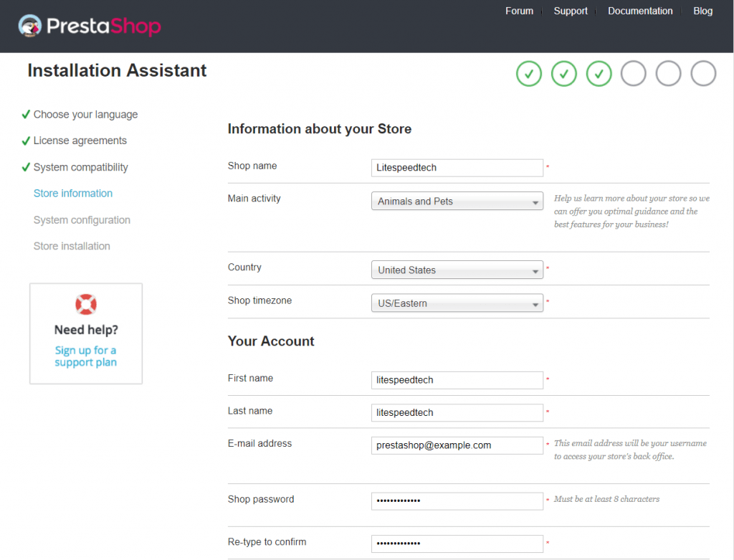Click the Shop name label

point(252,166)
